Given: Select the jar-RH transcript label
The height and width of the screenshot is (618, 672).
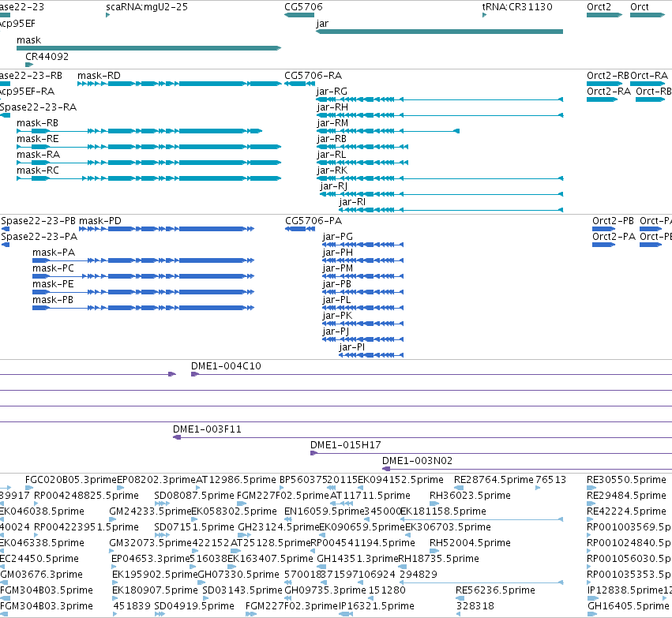Looking at the screenshot, I should 332,107.
